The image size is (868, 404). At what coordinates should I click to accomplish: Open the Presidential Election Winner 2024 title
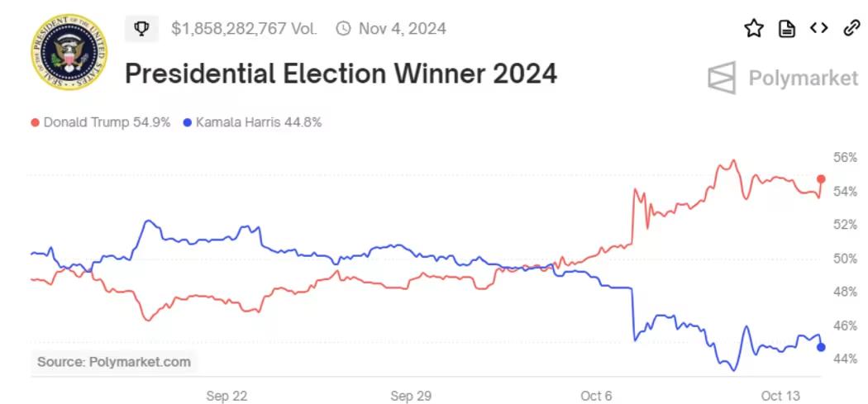coord(341,74)
